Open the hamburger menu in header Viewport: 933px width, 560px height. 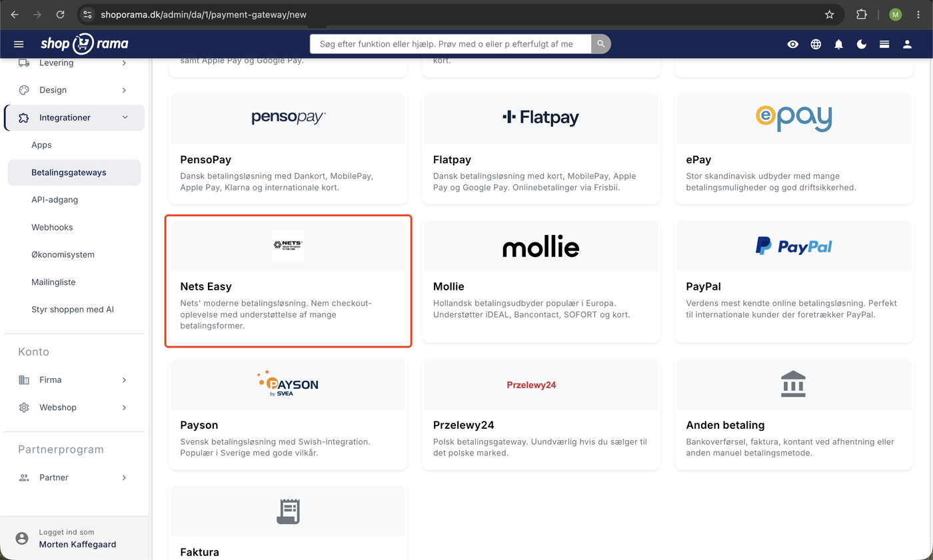click(x=19, y=44)
